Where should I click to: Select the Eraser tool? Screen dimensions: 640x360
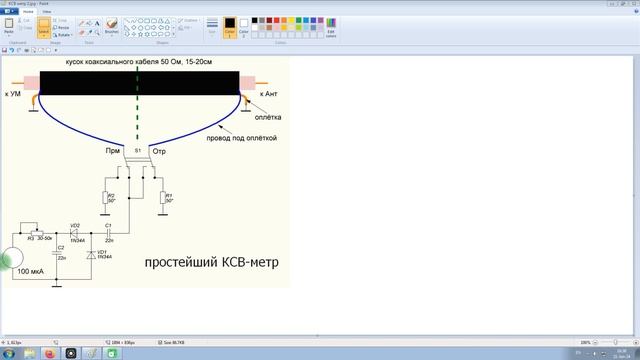[x=82, y=32]
